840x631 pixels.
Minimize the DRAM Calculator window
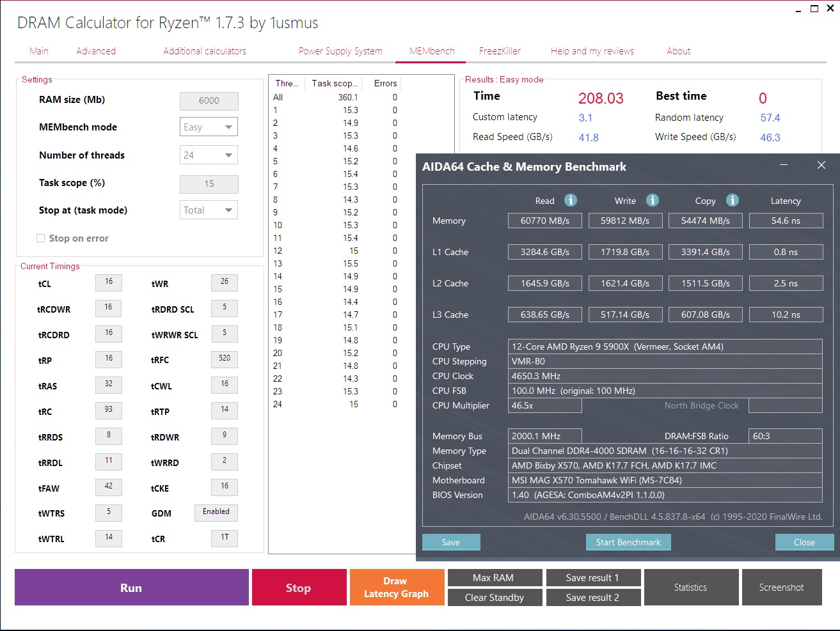point(798,10)
